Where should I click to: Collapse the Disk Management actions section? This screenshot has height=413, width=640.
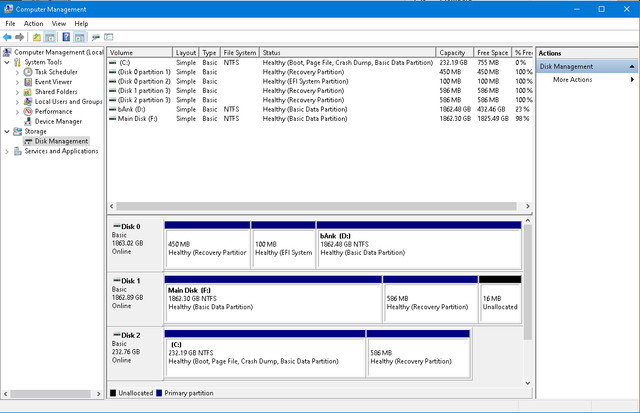click(x=631, y=67)
